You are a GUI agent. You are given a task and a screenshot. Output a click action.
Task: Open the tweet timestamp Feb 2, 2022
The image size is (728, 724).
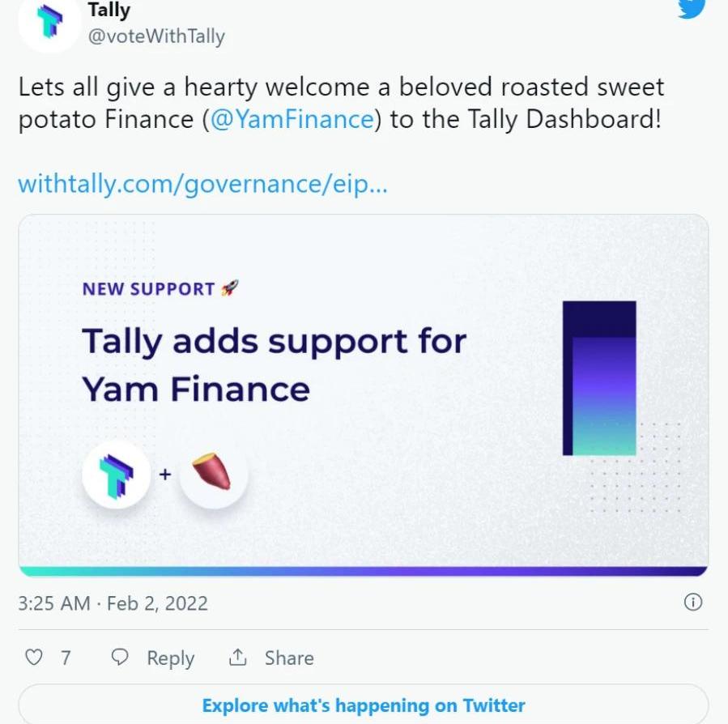coord(113,603)
